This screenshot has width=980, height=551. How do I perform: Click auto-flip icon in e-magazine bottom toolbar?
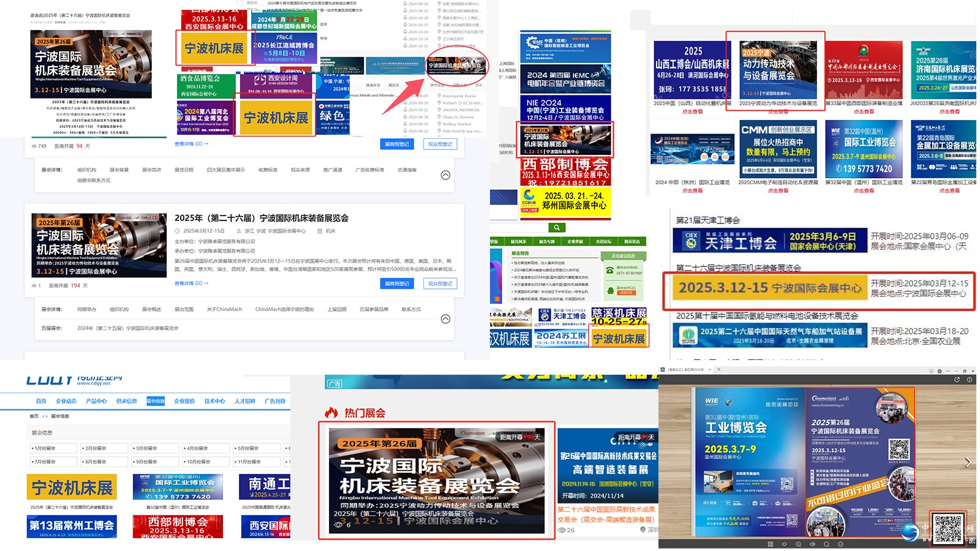point(784,544)
